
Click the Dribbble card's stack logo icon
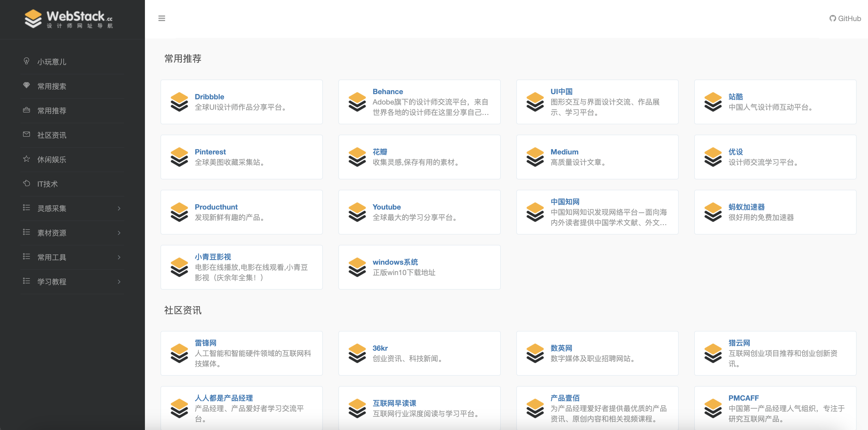[x=179, y=102]
